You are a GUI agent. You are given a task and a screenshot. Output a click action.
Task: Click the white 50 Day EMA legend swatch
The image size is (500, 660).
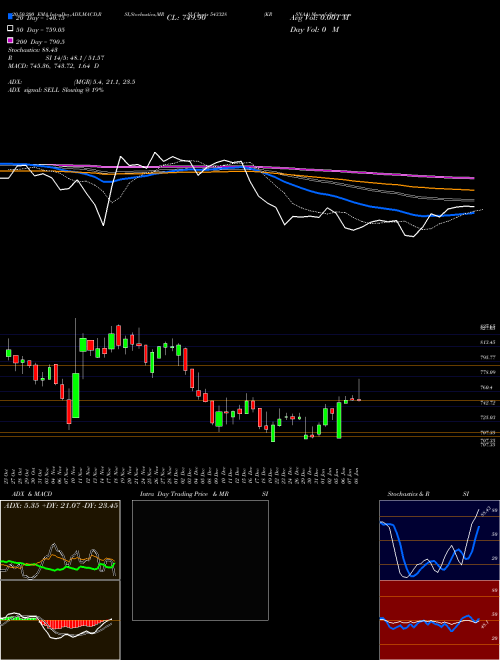coord(10,28)
